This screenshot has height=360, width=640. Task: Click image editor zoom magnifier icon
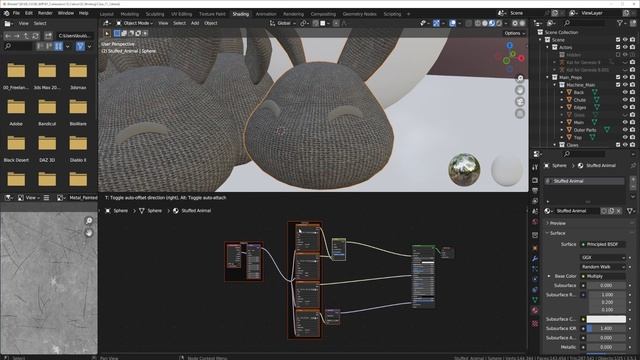pos(89,221)
